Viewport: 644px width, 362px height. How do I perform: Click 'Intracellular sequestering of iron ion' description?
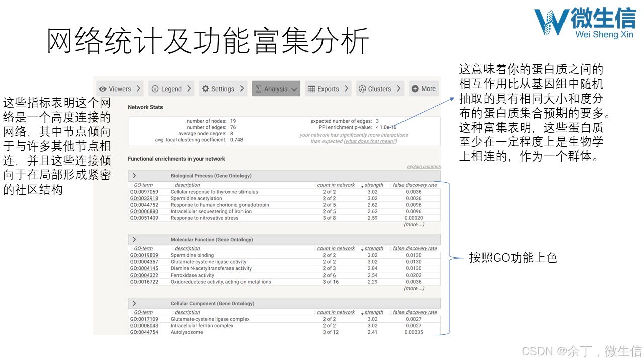[211, 211]
